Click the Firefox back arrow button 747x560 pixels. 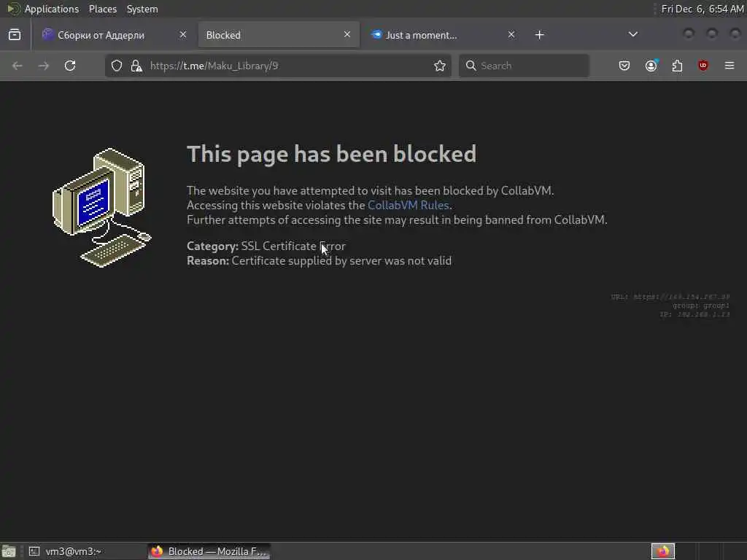(18, 66)
